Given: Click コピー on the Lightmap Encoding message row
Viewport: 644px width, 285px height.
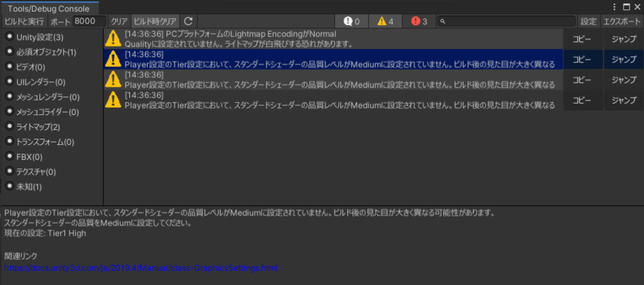Looking at the screenshot, I should point(582,39).
